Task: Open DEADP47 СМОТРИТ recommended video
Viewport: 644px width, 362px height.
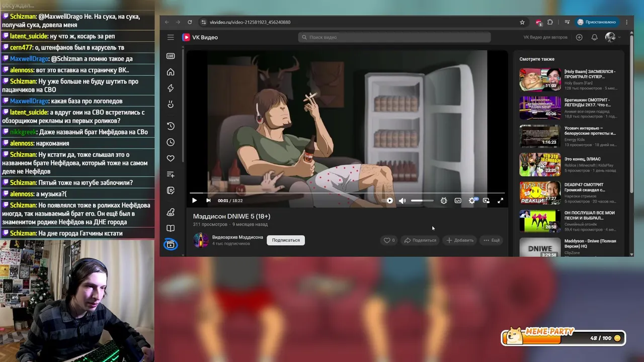Action: pos(569,193)
